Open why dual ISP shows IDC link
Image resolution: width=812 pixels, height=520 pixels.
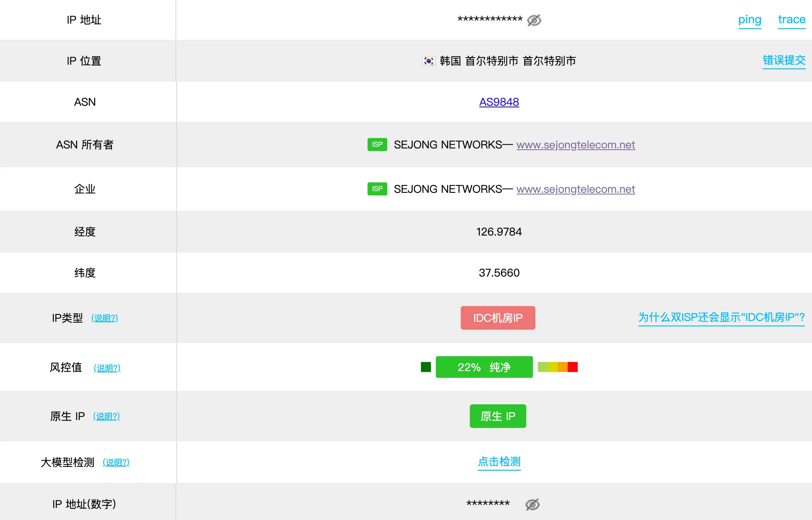(721, 318)
